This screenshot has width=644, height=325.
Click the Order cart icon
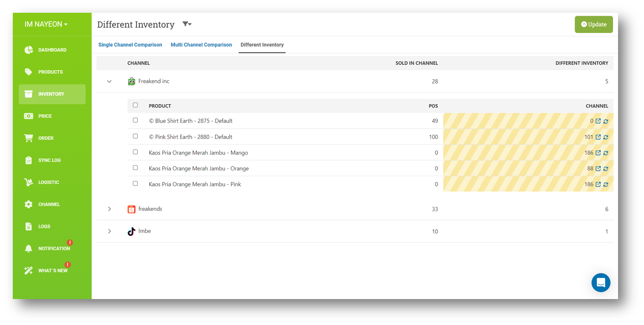pyautogui.click(x=28, y=138)
